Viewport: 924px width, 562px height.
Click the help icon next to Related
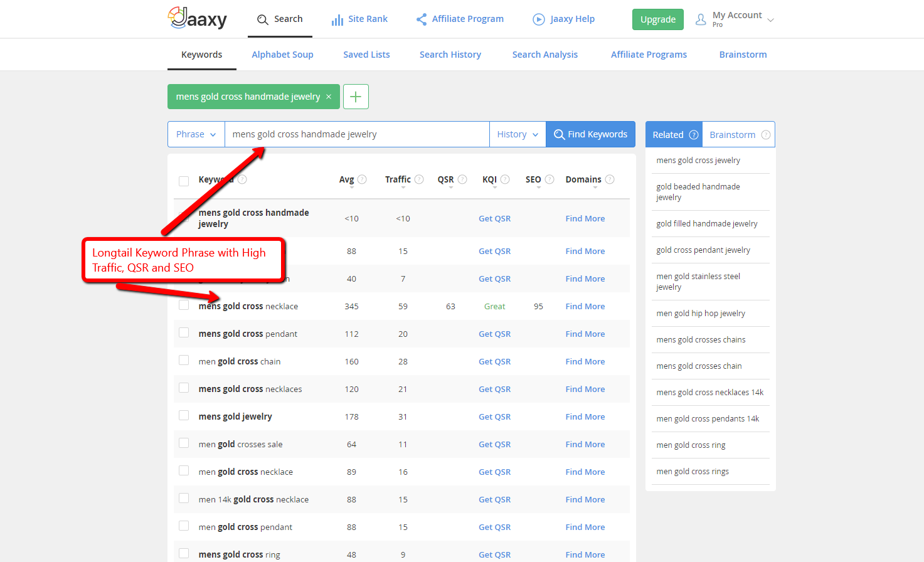(x=694, y=135)
